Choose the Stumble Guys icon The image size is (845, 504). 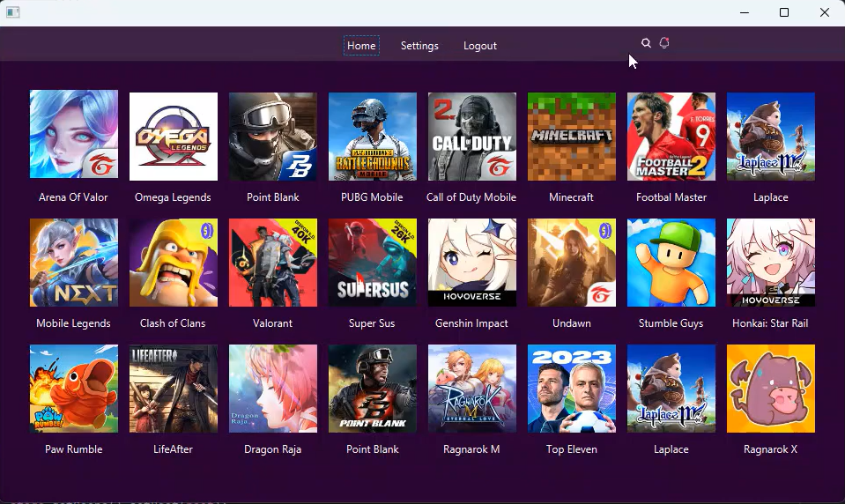[x=671, y=263]
